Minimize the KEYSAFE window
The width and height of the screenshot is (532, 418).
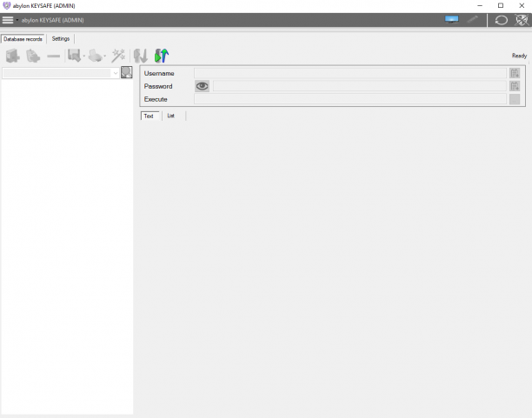(x=480, y=5)
